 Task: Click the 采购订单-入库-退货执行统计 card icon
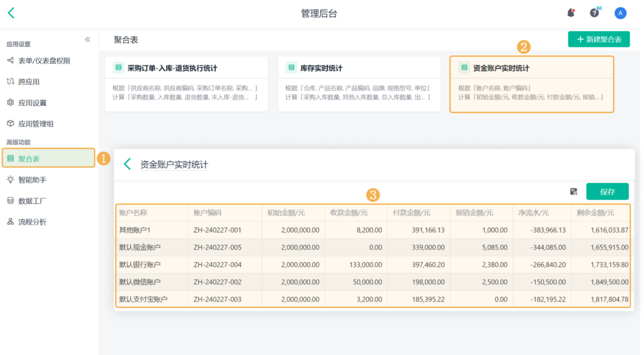click(x=118, y=68)
